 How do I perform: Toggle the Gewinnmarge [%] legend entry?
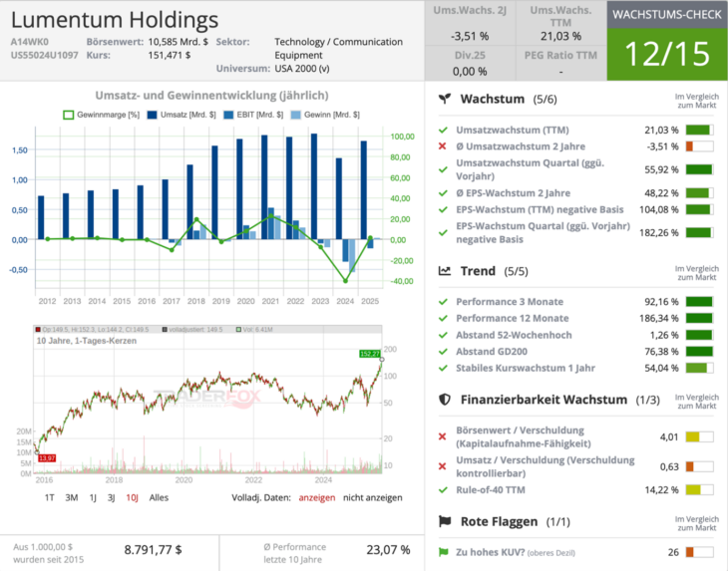click(101, 115)
